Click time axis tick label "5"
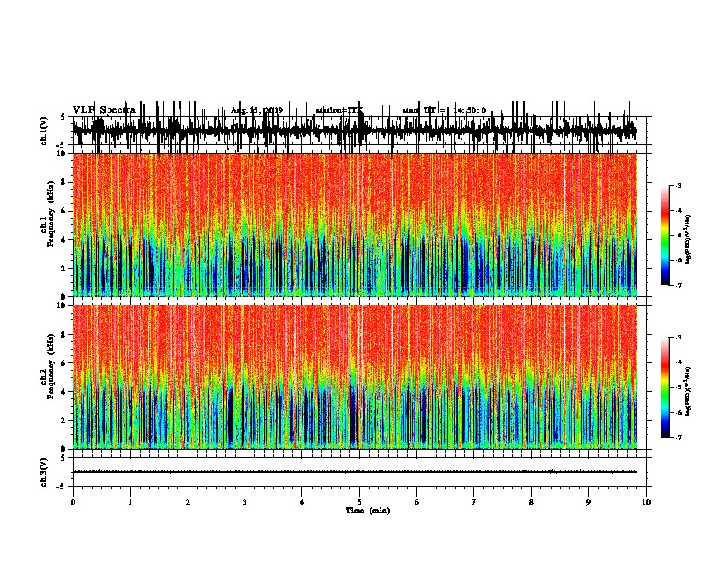The width and height of the screenshot is (728, 563). 359,502
